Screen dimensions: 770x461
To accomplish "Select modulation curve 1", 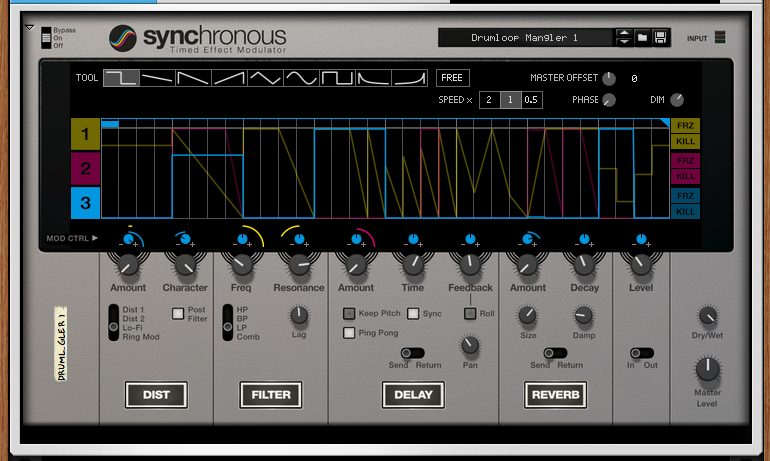I will tap(85, 134).
